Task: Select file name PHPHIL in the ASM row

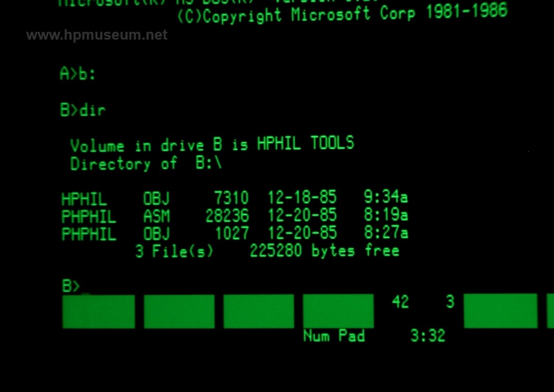Action: 89,216
